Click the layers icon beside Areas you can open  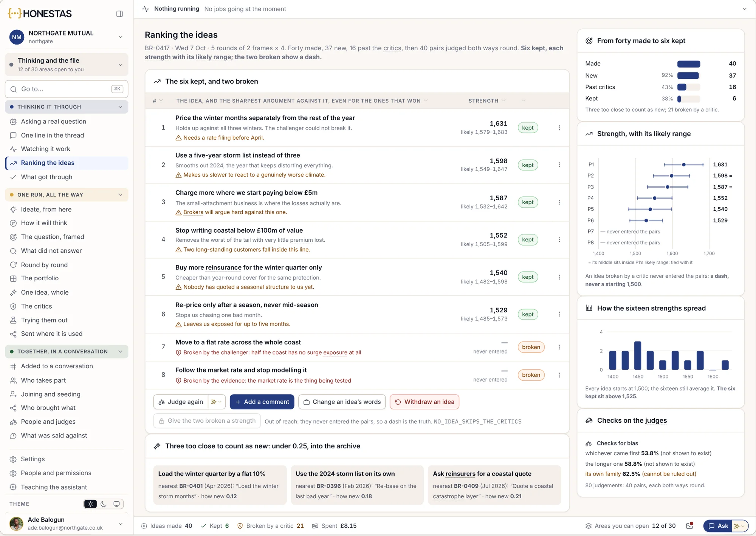tap(589, 526)
